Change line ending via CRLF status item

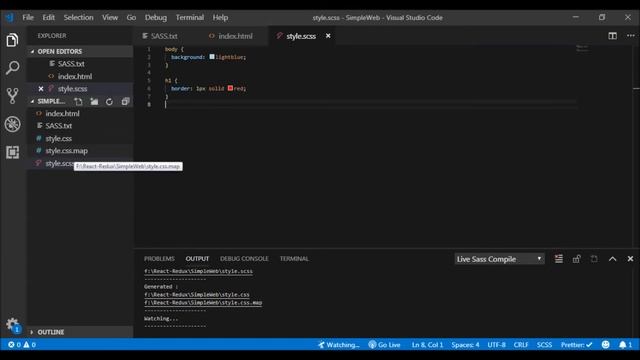coord(521,344)
